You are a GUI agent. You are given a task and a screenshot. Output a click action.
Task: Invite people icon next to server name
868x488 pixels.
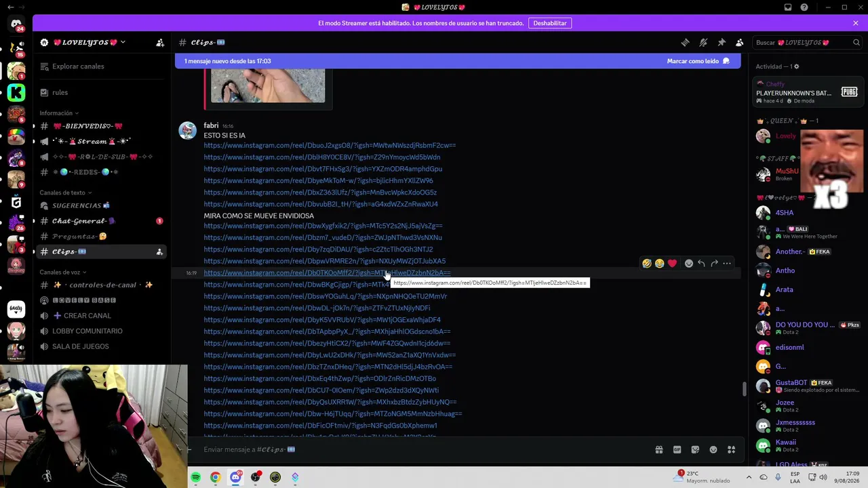(x=160, y=43)
